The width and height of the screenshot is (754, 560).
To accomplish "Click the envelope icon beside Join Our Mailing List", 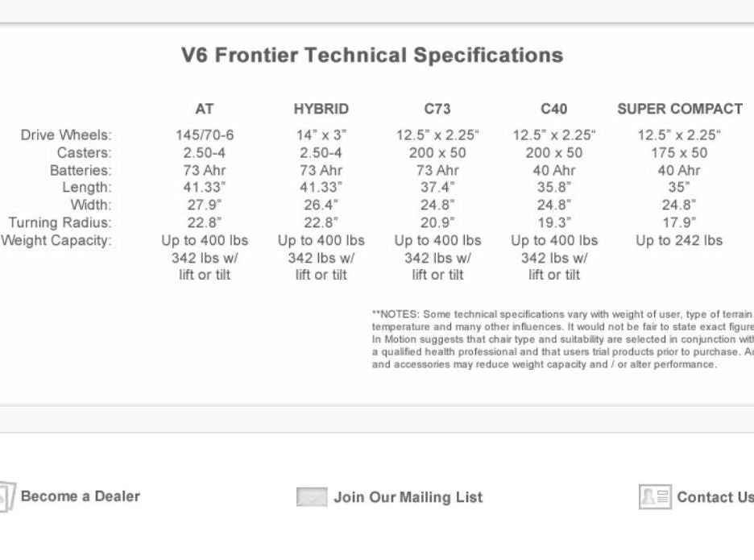I will click(x=311, y=497).
